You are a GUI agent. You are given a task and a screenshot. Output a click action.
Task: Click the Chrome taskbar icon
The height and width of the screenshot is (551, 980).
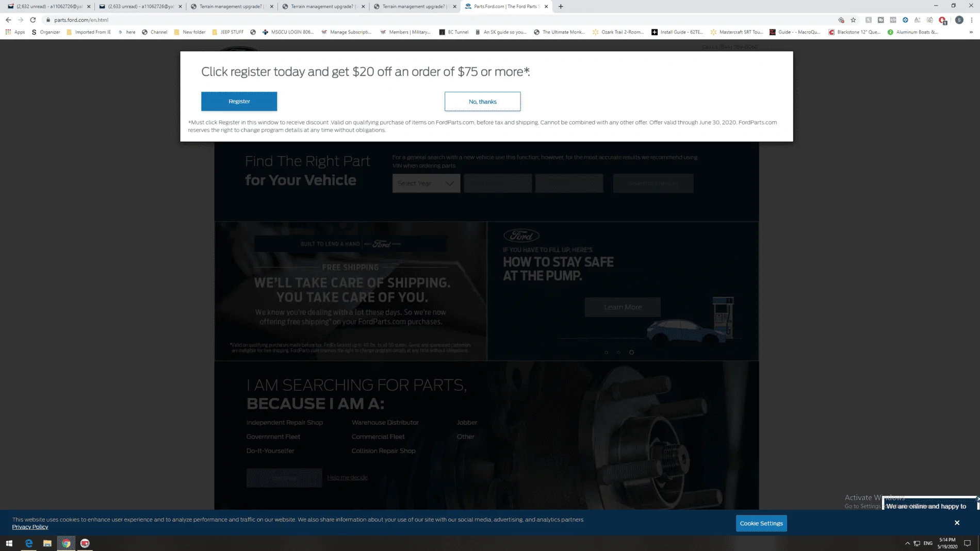[66, 543]
